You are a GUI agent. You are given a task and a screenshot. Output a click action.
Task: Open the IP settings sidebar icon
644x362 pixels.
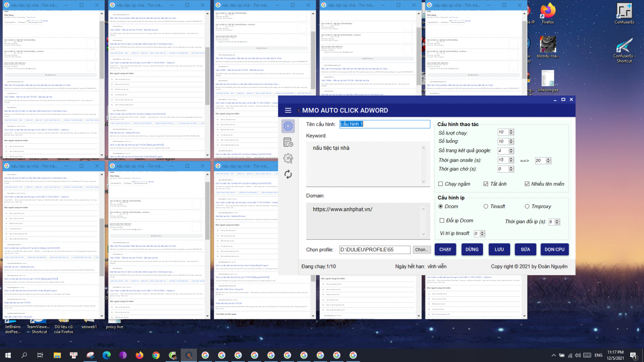point(288,158)
